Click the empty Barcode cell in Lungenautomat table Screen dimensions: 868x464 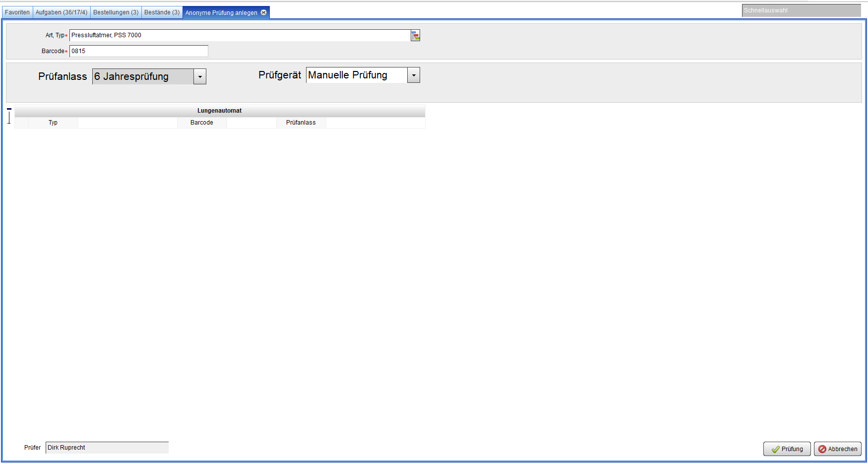251,123
